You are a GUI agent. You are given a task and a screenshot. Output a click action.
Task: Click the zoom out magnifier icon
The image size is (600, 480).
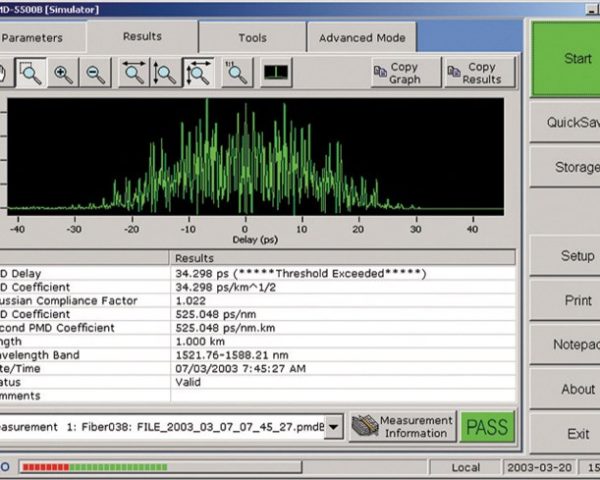pyautogui.click(x=95, y=73)
